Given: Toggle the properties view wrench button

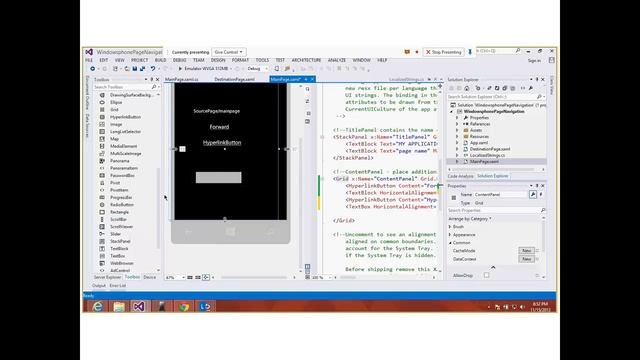Looking at the screenshot, I should pos(533,195).
